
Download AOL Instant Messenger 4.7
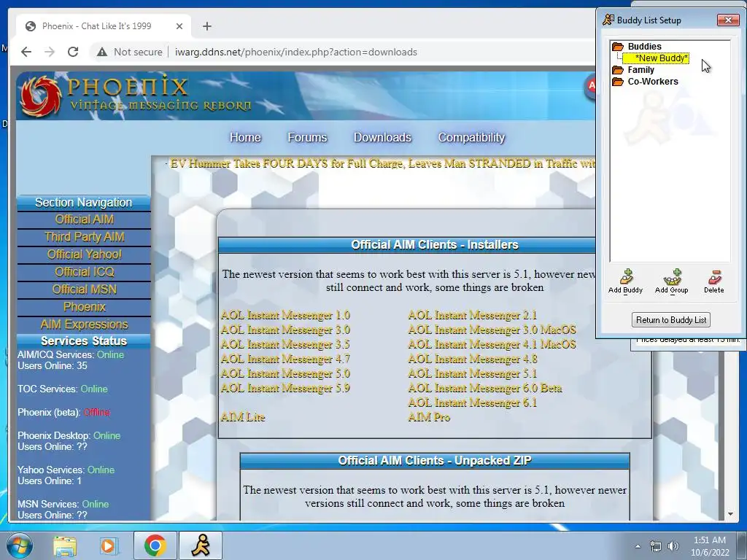(x=285, y=359)
